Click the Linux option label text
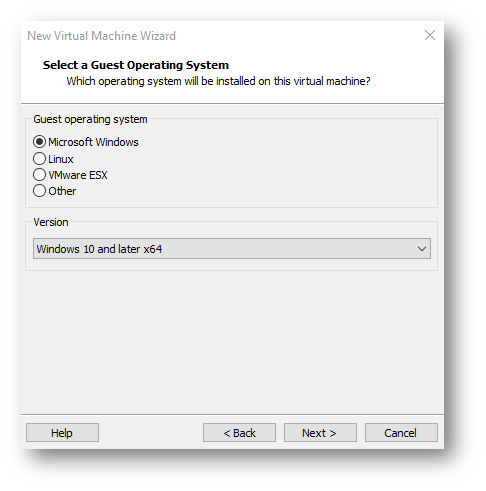Image resolution: width=486 pixels, height=491 pixels. 61,159
